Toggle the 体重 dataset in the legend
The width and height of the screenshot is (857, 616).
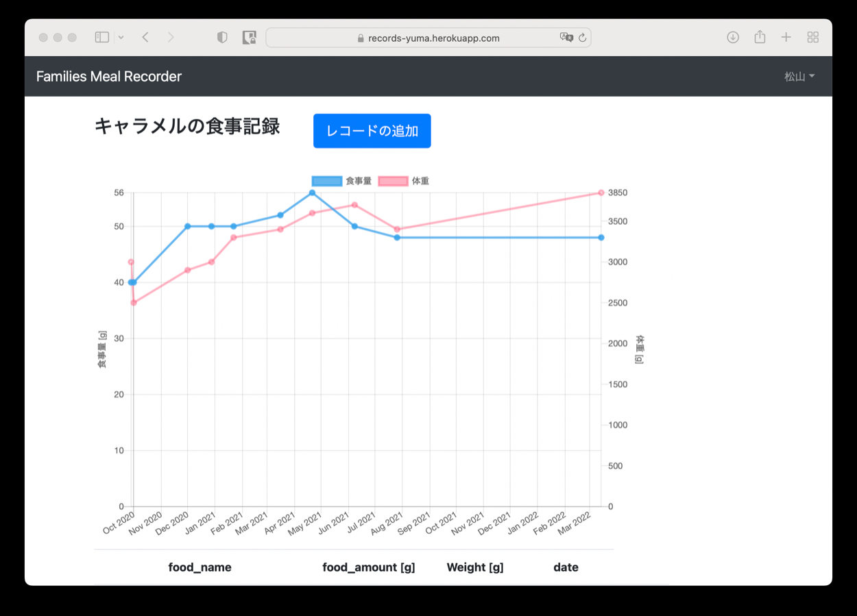tap(404, 181)
